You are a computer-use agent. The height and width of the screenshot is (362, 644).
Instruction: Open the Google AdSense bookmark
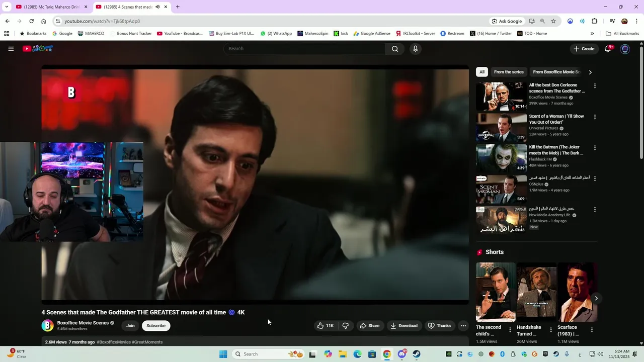coord(372,34)
